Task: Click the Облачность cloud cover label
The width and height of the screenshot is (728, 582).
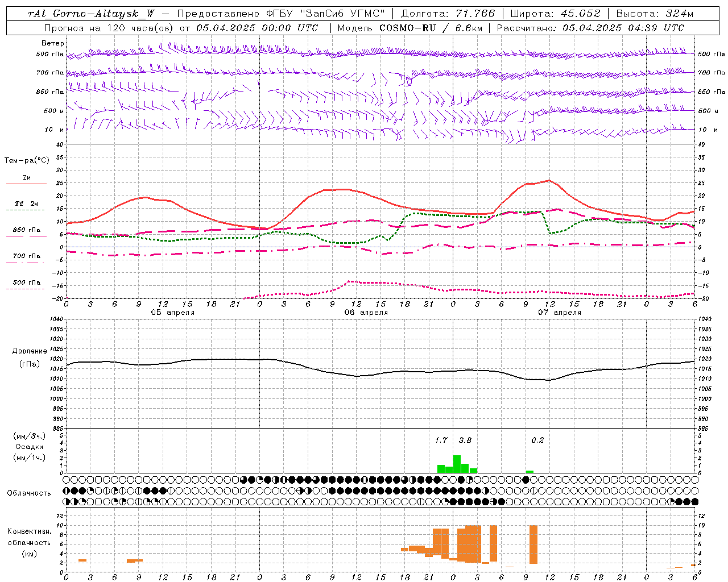Action: coord(29,493)
